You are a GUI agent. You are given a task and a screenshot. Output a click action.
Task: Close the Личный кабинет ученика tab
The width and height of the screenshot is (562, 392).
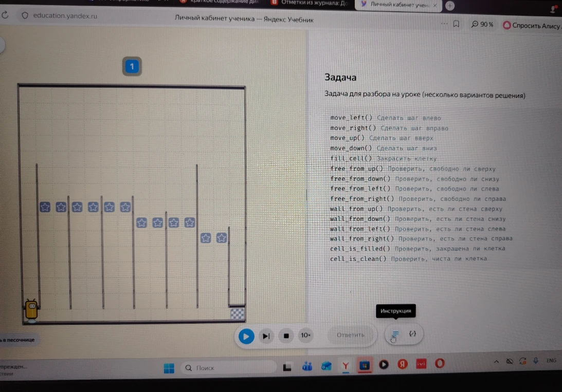click(x=435, y=5)
